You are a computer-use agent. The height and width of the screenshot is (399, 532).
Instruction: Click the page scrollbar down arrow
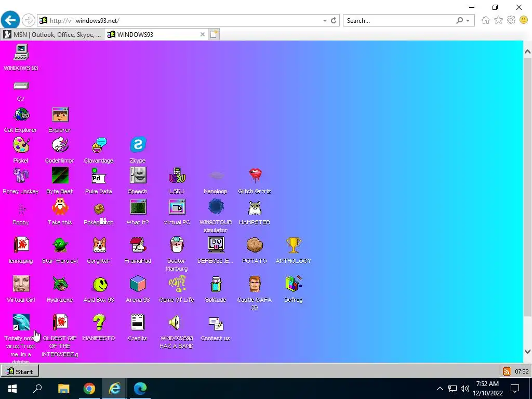pos(527,352)
